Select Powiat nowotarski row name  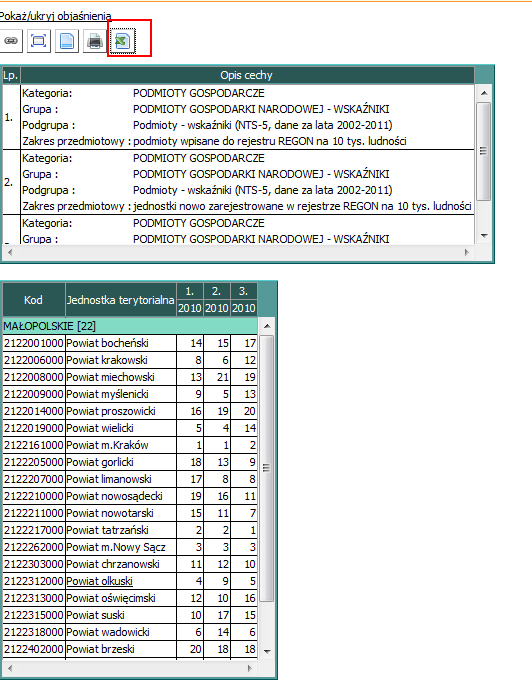tap(110, 513)
